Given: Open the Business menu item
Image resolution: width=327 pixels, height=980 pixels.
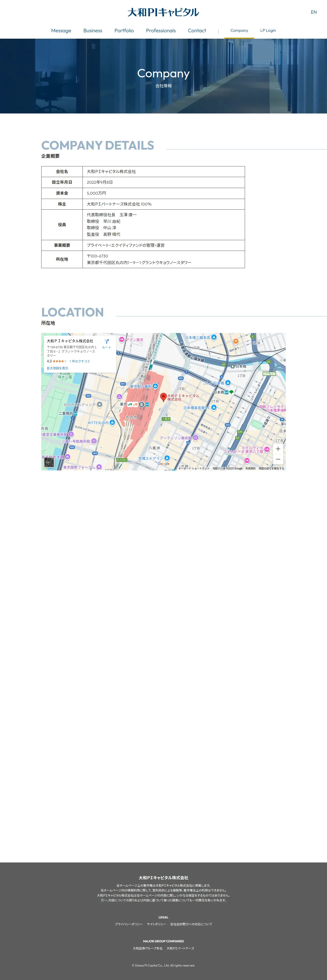Looking at the screenshot, I should tap(92, 31).
